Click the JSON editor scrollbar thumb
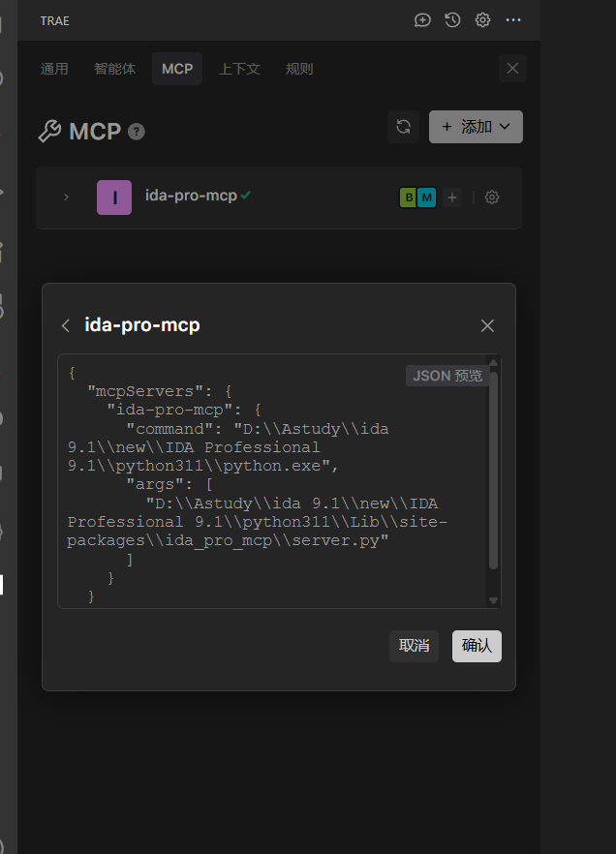 (x=493, y=471)
